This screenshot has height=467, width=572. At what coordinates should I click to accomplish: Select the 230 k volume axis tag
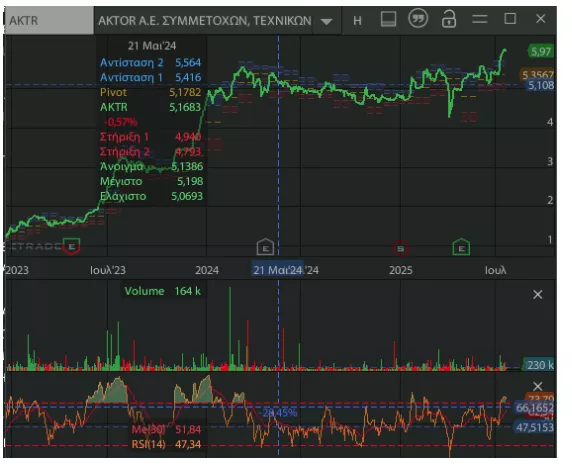point(540,365)
